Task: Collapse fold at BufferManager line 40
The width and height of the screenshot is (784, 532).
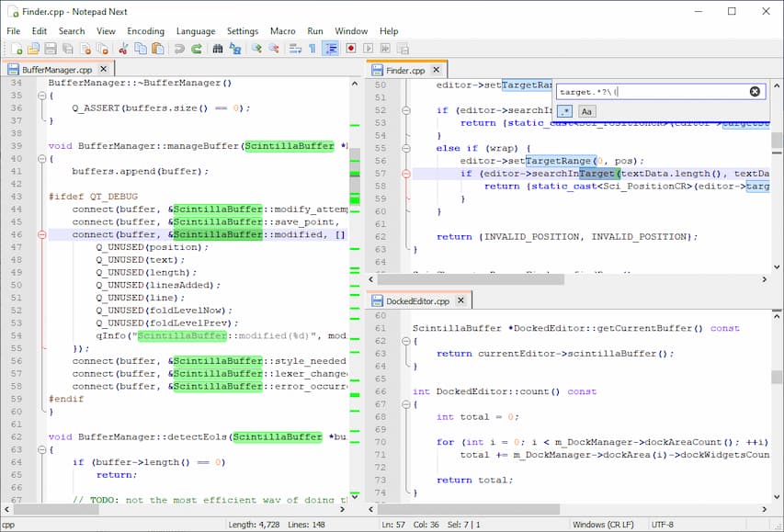Action: pos(42,159)
